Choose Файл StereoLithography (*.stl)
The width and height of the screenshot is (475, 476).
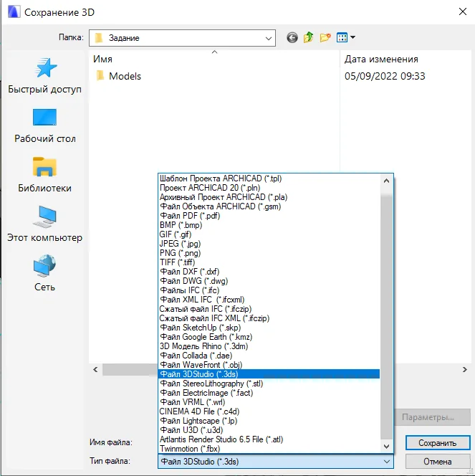coord(269,384)
